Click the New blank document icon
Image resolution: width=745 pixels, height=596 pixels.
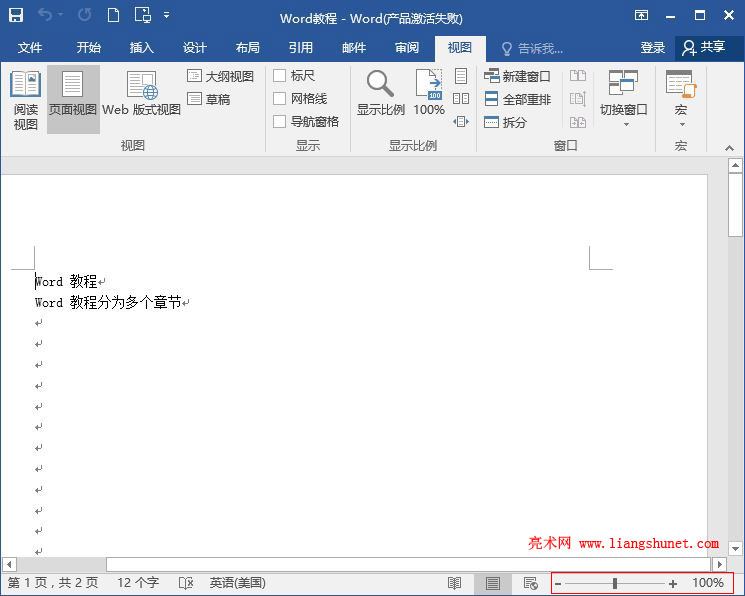coord(114,15)
